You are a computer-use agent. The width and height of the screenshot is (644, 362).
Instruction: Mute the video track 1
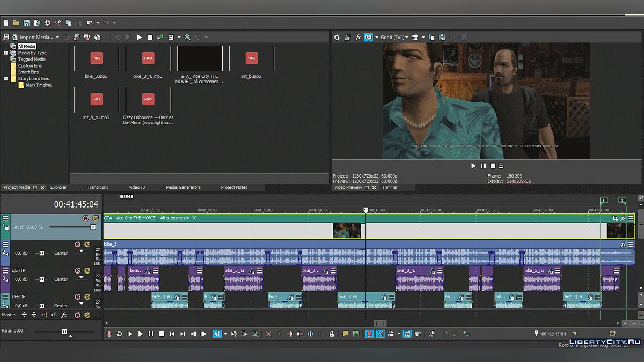(x=85, y=218)
